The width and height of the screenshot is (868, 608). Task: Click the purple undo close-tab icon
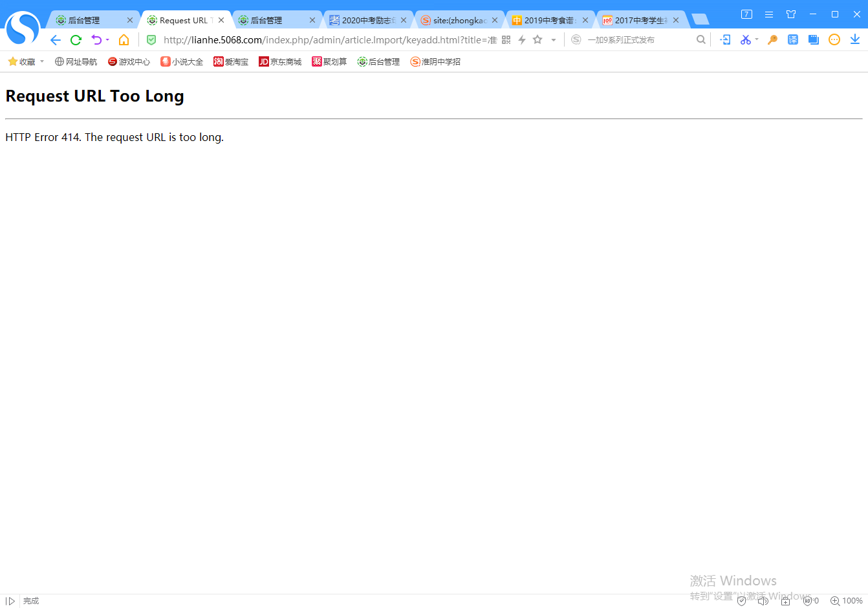coord(96,40)
